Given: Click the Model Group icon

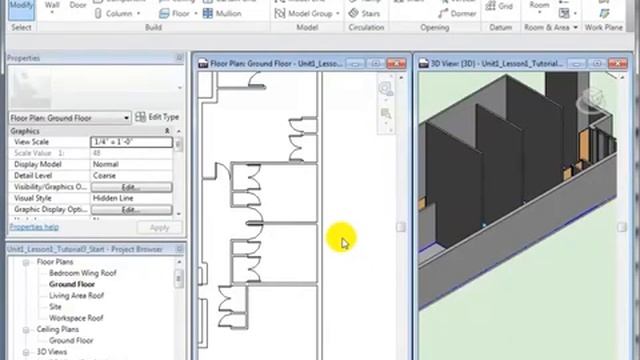Looking at the screenshot, I should pos(280,13).
